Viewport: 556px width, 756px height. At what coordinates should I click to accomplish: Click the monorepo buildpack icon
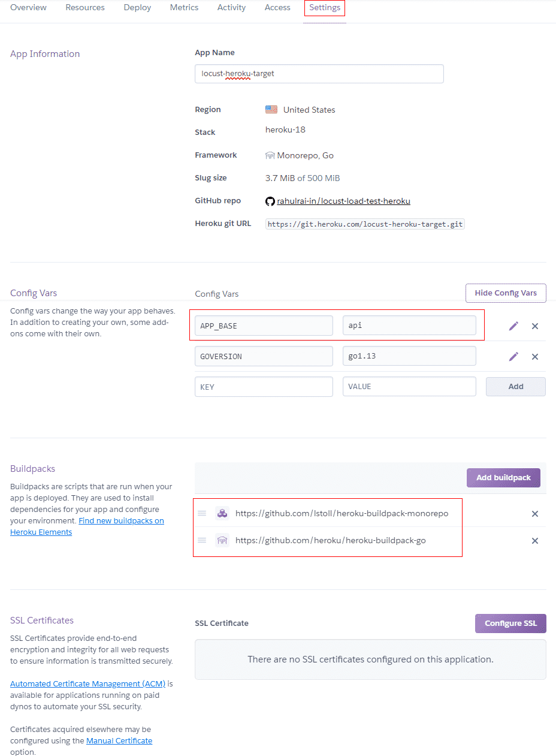pos(222,513)
